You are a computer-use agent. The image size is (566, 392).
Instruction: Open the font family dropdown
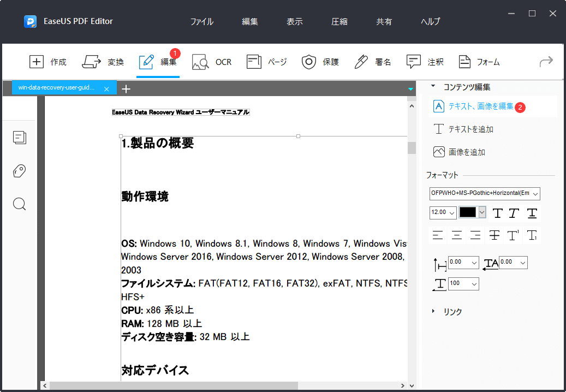point(485,194)
